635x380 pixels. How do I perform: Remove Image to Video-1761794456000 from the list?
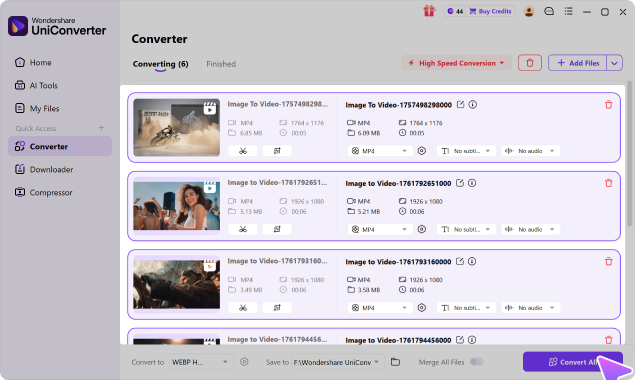coord(609,340)
